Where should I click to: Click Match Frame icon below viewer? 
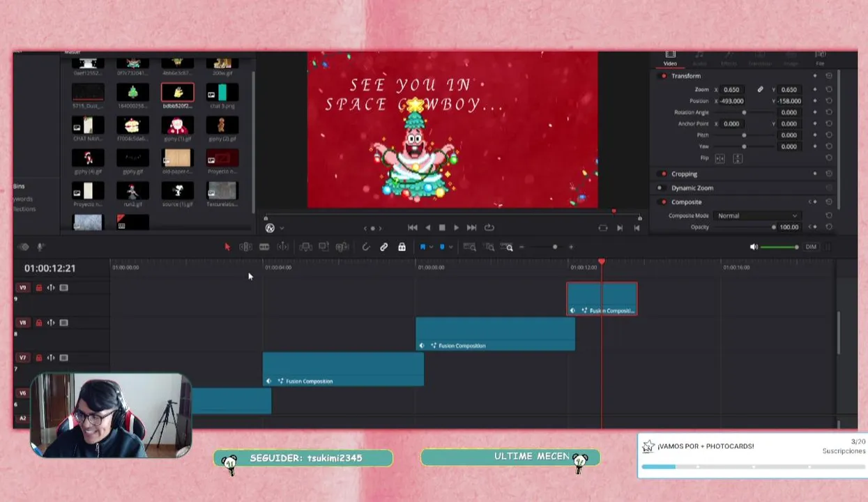click(603, 228)
